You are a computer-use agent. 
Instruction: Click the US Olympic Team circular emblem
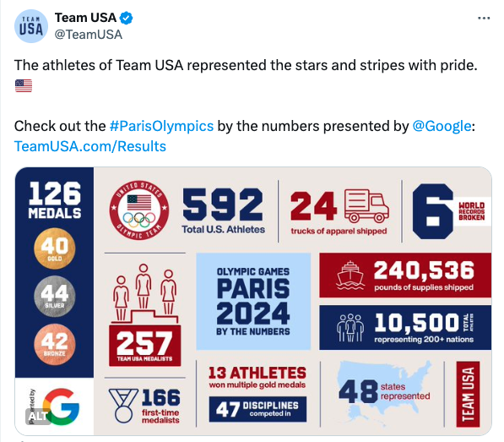tap(138, 210)
